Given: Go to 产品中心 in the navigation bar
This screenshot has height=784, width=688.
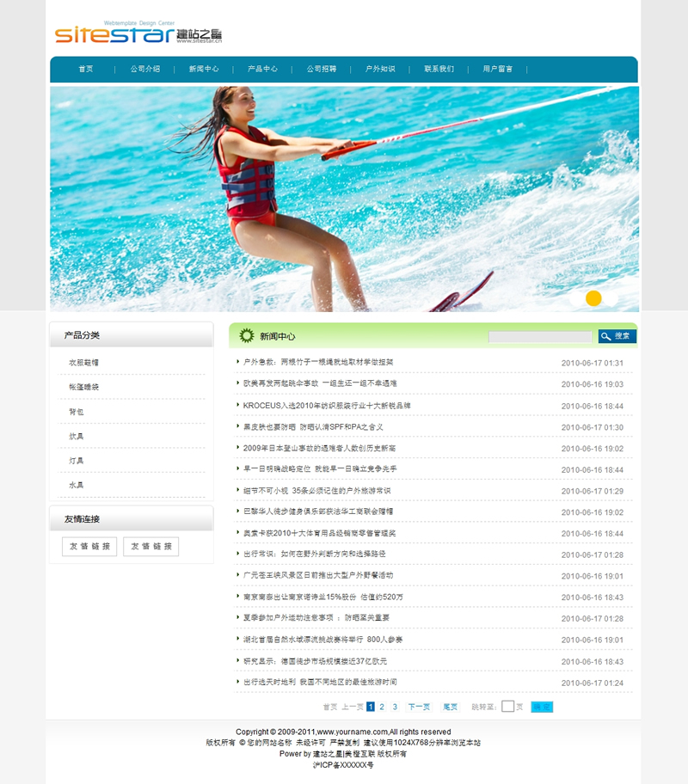Looking at the screenshot, I should tap(262, 69).
